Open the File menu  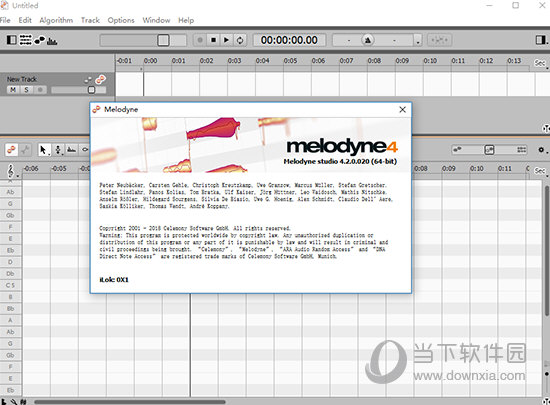tap(5, 20)
